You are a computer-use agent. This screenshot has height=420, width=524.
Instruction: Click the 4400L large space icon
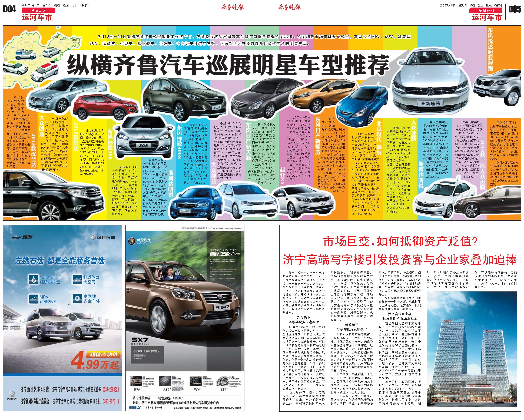coord(78,279)
